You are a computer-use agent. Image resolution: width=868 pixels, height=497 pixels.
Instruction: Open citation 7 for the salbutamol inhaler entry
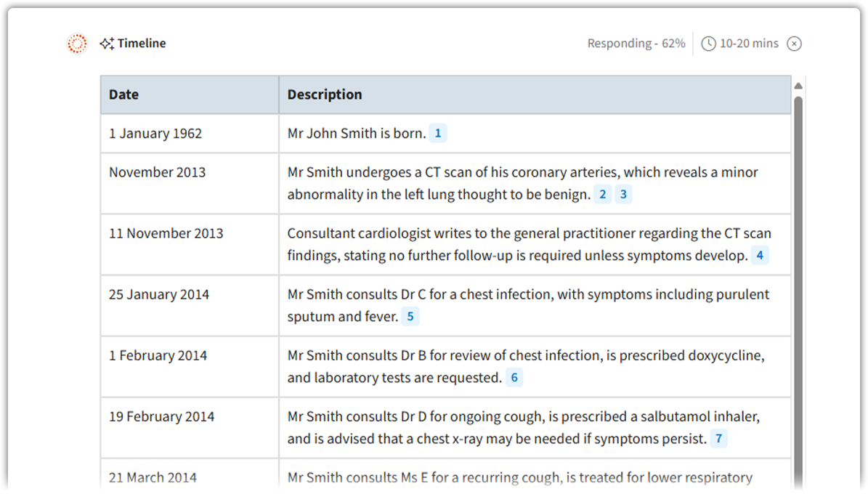718,439
